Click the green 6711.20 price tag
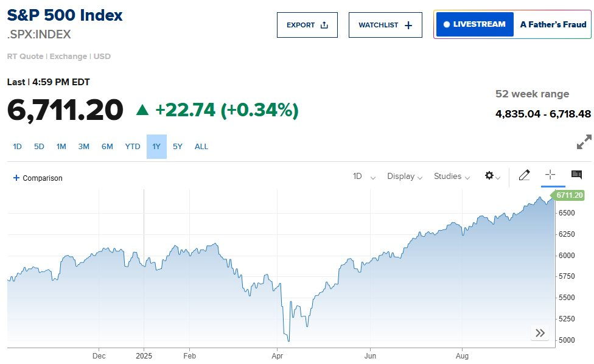 pyautogui.click(x=571, y=195)
